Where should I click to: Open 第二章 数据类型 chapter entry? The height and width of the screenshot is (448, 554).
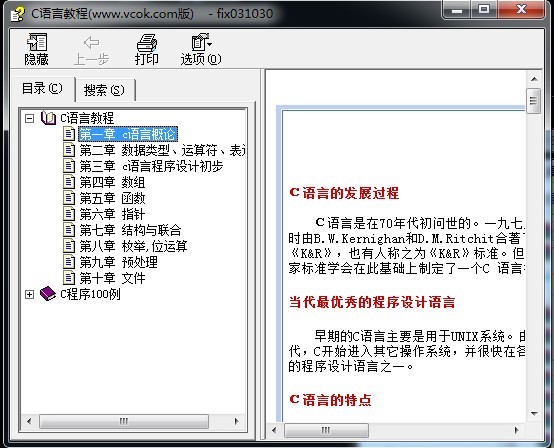162,150
